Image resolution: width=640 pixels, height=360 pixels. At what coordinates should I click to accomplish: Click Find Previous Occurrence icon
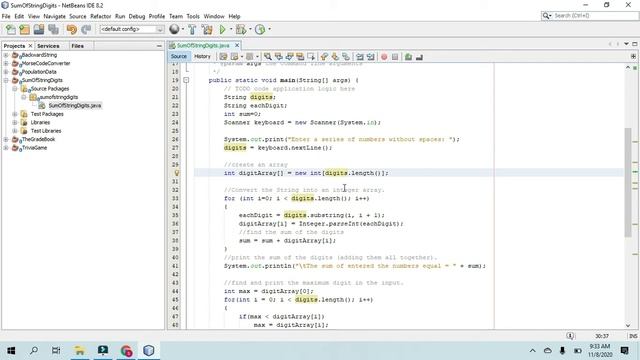(279, 57)
